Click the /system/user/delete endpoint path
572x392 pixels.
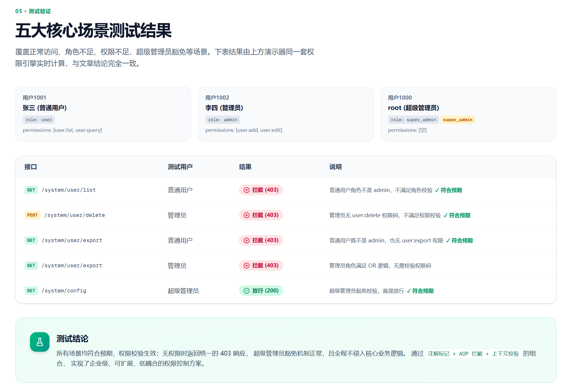(x=75, y=215)
